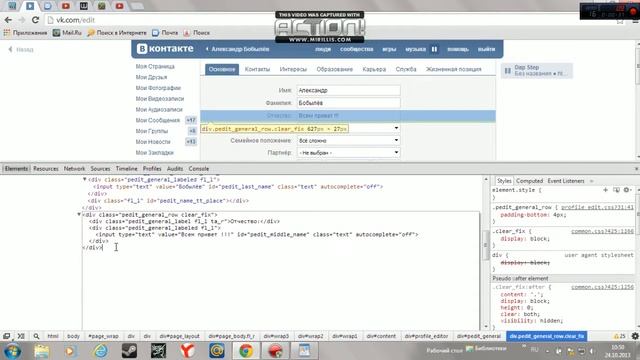640x360 pixels.
Task: Open Internet Explorer from the taskbar
Action: click(x=100, y=351)
